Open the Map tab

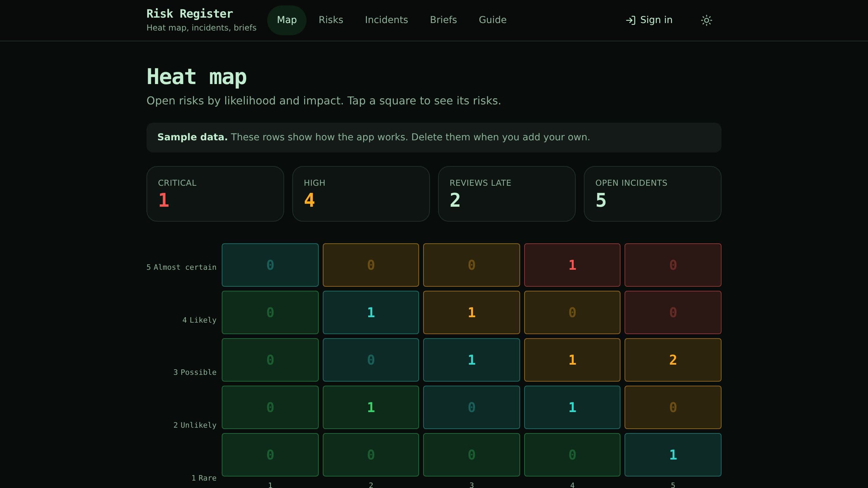(287, 20)
